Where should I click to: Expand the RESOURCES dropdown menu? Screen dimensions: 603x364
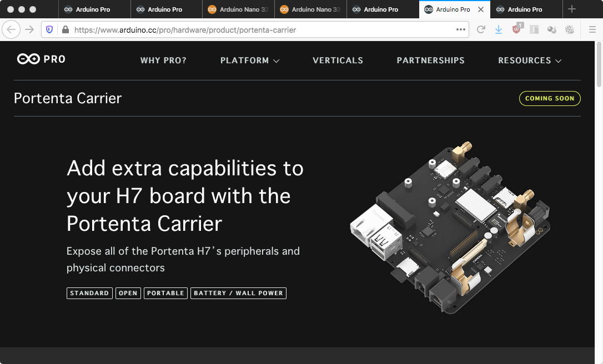coord(530,60)
